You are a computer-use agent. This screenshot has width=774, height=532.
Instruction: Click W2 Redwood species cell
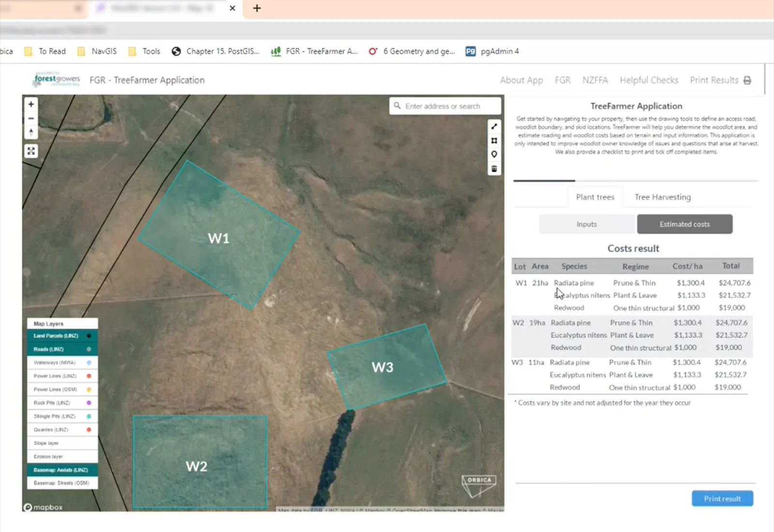[566, 348]
